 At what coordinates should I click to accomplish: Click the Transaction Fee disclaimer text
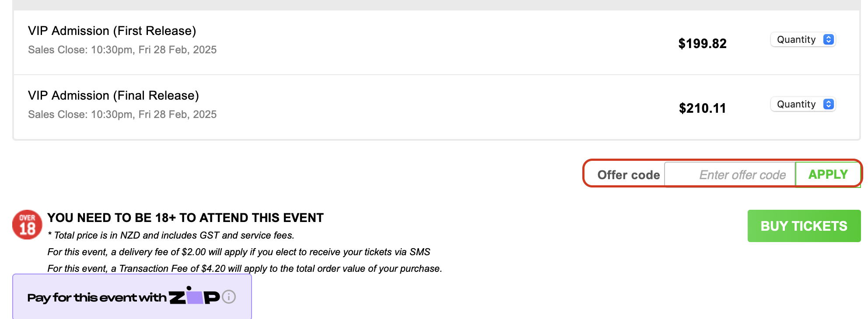click(x=245, y=269)
